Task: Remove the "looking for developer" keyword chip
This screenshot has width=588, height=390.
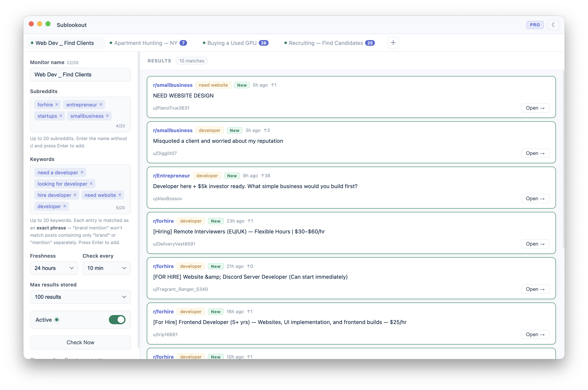Action: click(x=91, y=184)
